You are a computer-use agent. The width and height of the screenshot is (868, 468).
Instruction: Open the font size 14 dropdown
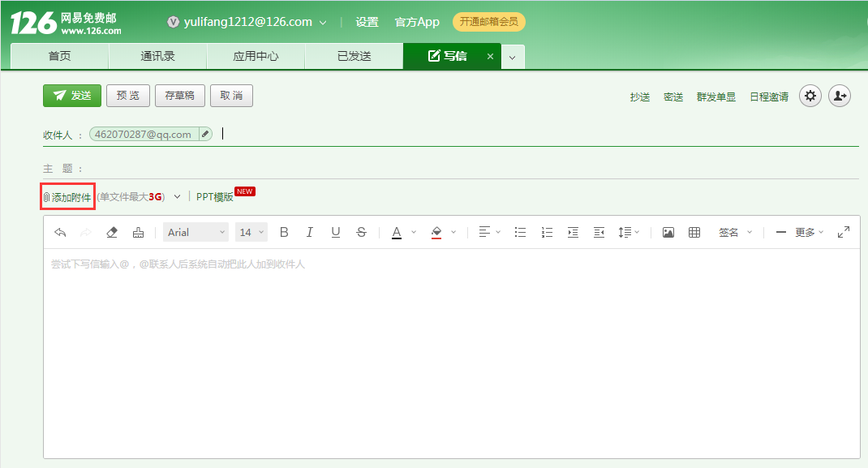[x=251, y=233]
